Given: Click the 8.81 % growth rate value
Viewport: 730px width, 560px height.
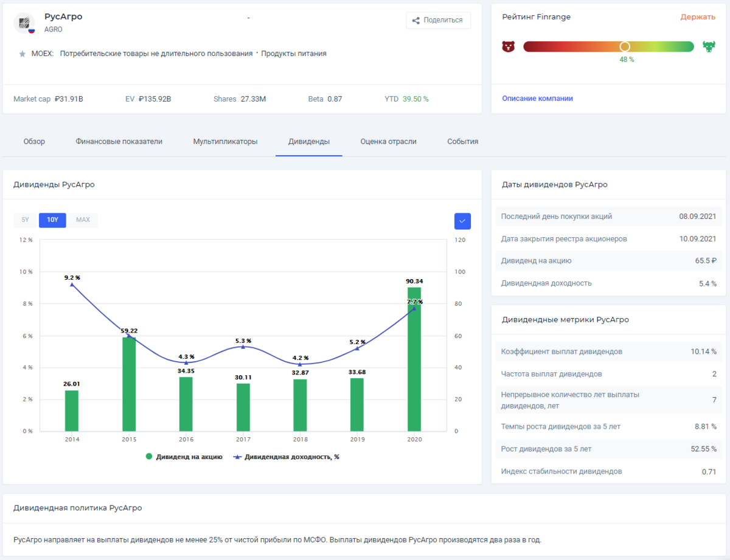Looking at the screenshot, I should [x=705, y=427].
